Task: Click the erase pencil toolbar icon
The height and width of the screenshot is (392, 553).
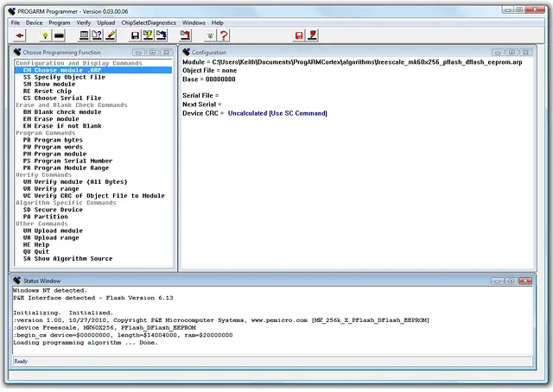Action: click(x=111, y=35)
